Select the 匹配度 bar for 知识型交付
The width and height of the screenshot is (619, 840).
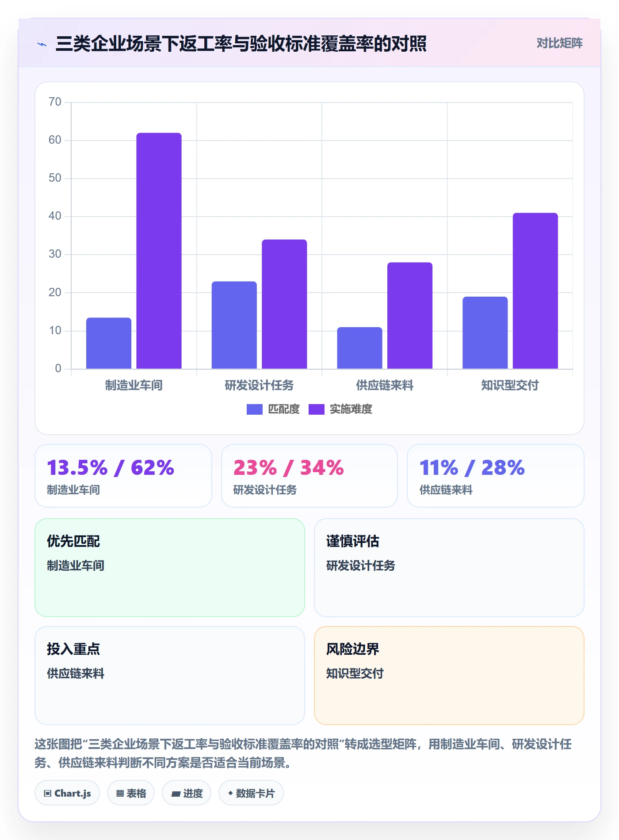click(485, 332)
